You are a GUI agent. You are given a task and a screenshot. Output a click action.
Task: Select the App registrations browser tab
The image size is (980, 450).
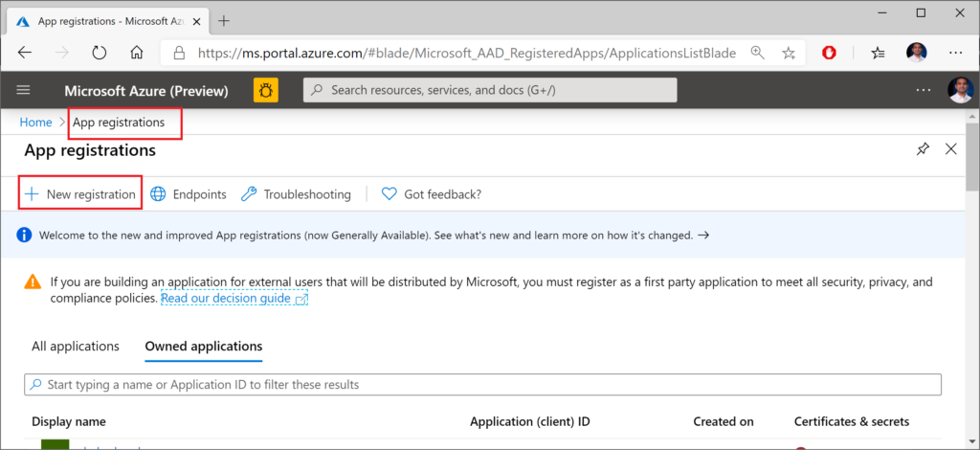pos(109,21)
